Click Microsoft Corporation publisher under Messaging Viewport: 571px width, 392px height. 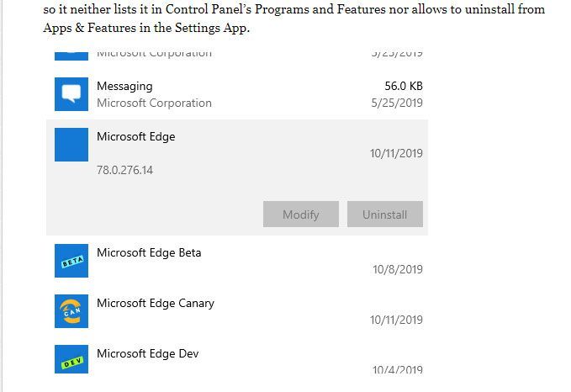pyautogui.click(x=154, y=103)
